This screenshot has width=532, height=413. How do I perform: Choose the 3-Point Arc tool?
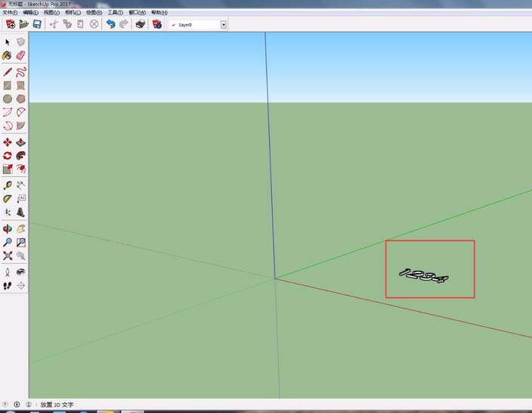point(8,126)
